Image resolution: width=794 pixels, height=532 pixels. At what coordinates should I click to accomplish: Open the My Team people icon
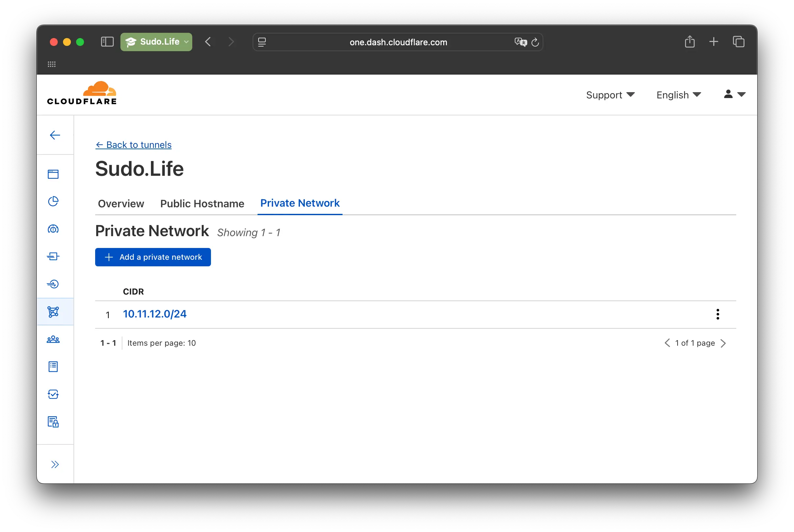(53, 339)
